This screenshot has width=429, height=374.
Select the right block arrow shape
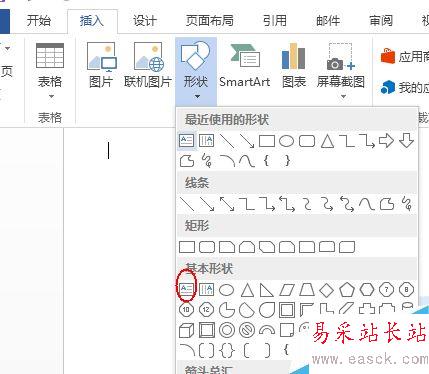386,141
